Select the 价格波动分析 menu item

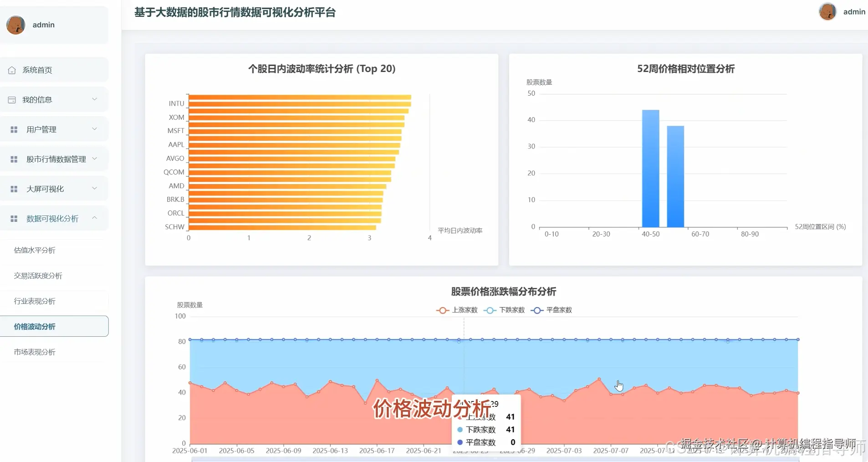click(x=54, y=327)
